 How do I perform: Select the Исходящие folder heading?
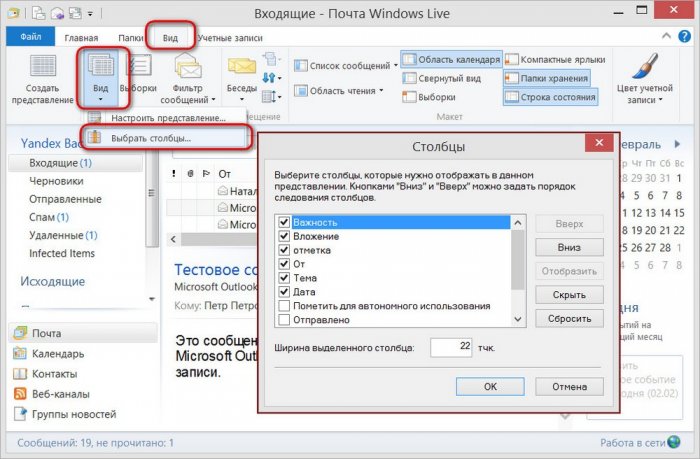[53, 281]
